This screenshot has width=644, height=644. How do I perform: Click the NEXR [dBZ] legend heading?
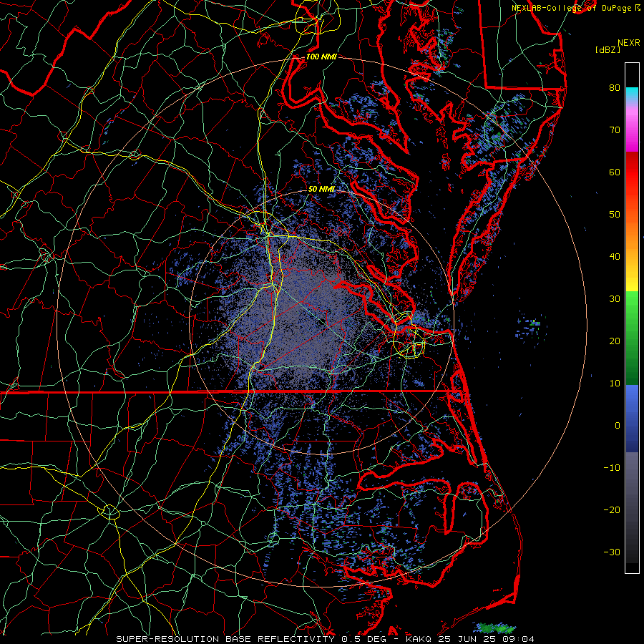pos(618,46)
